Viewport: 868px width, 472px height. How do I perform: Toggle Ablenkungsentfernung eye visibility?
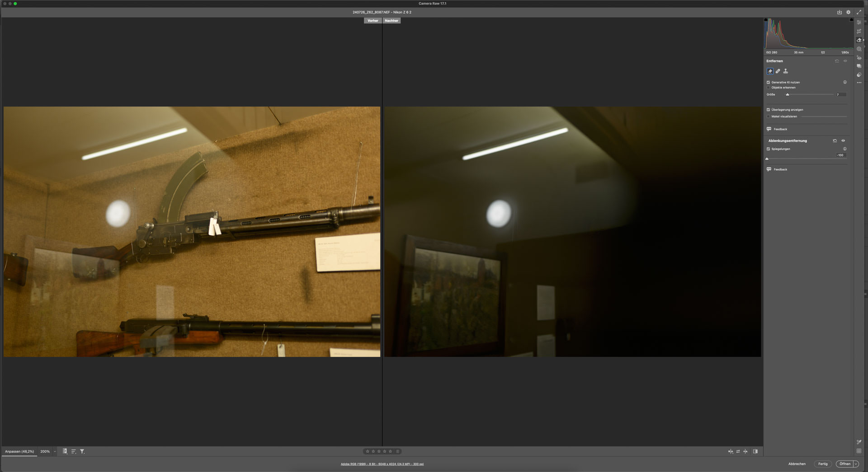click(x=843, y=140)
